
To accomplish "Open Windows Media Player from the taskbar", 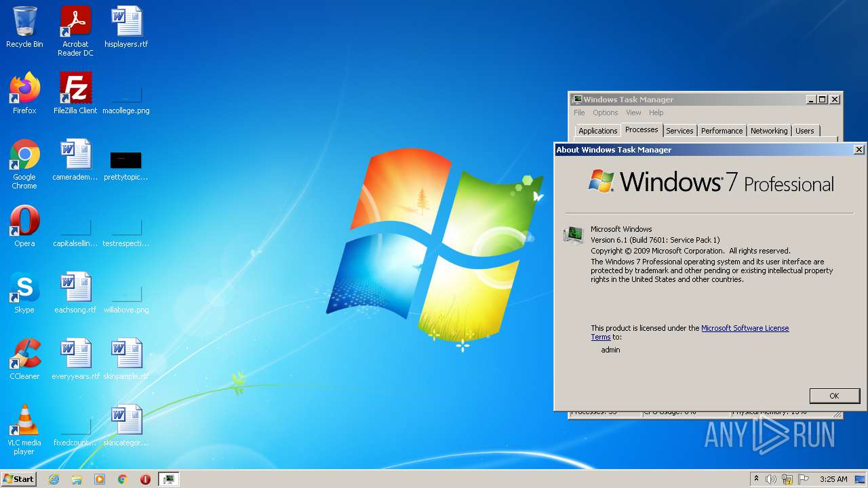I will tap(100, 479).
